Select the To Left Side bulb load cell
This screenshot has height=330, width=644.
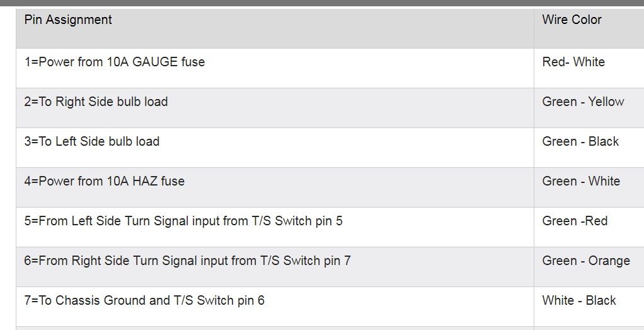92,142
